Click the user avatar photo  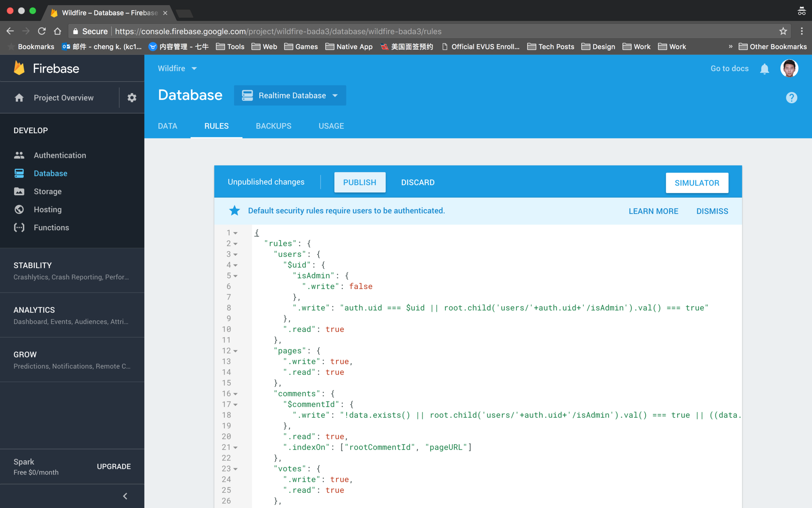pyautogui.click(x=789, y=68)
